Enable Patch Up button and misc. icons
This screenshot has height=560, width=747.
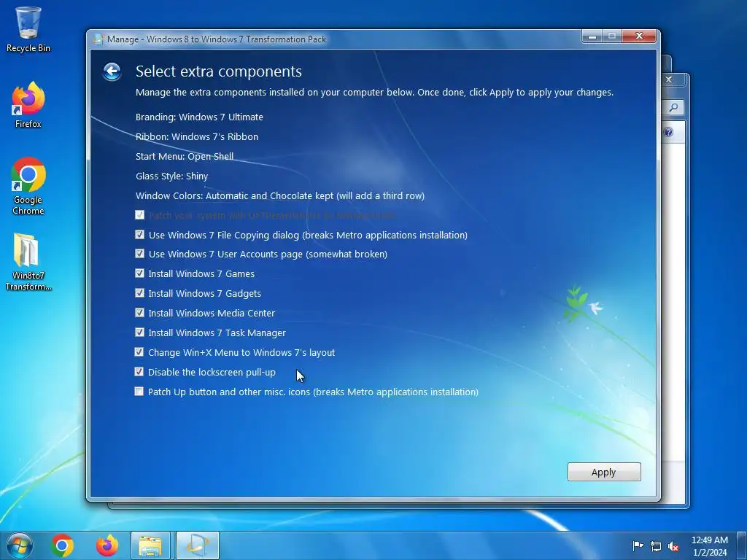pyautogui.click(x=139, y=392)
